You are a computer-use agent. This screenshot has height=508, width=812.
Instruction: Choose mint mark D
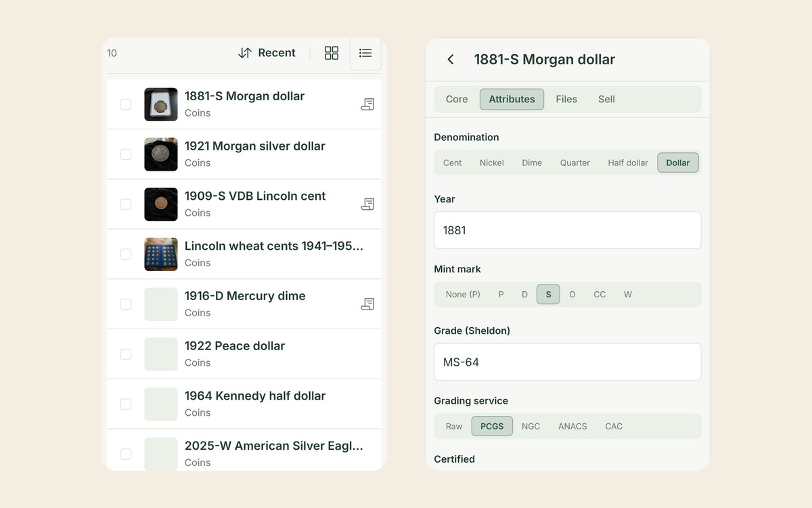[x=524, y=295]
